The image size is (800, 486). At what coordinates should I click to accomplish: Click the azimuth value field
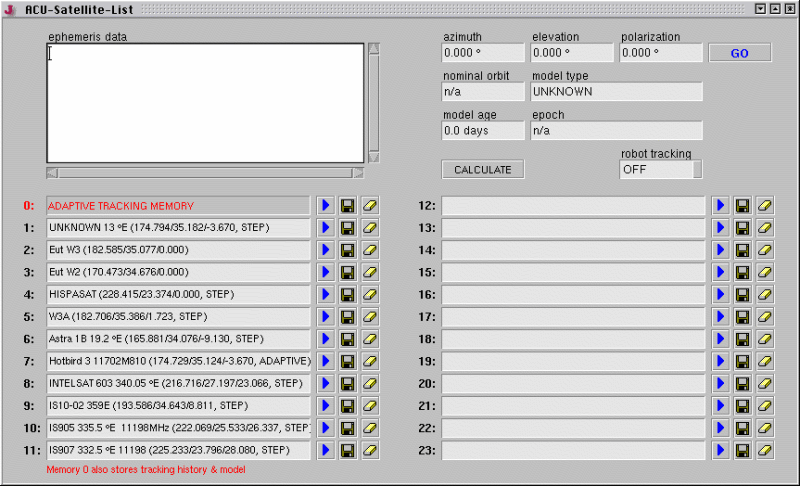(x=482, y=54)
